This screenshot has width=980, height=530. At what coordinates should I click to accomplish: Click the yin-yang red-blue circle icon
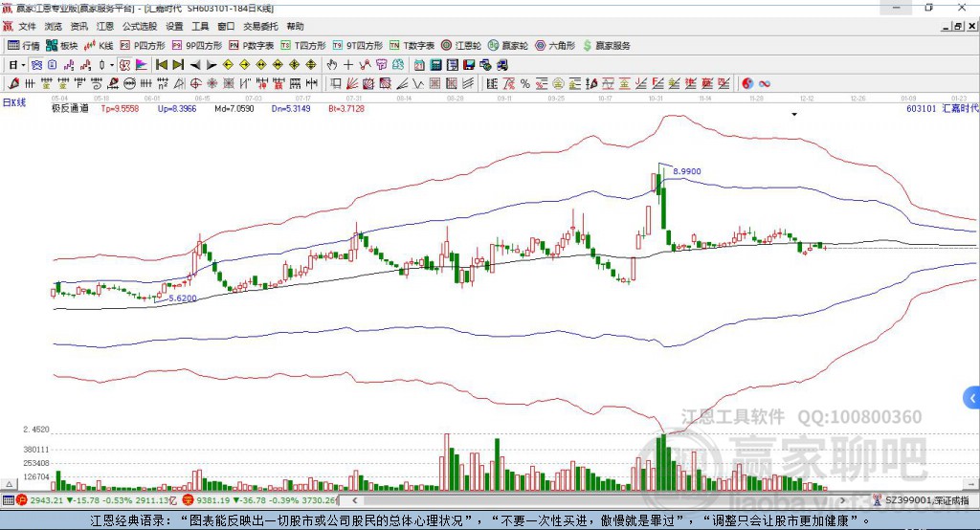[747, 84]
